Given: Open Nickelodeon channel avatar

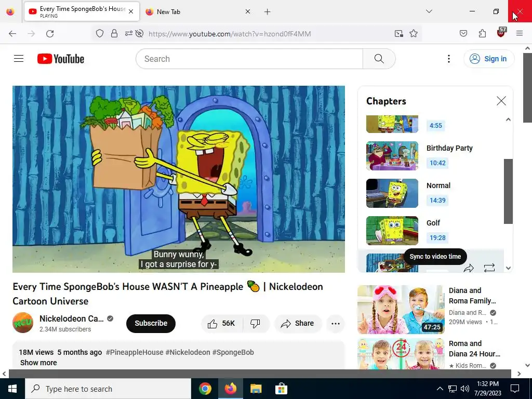Looking at the screenshot, I should 23,323.
